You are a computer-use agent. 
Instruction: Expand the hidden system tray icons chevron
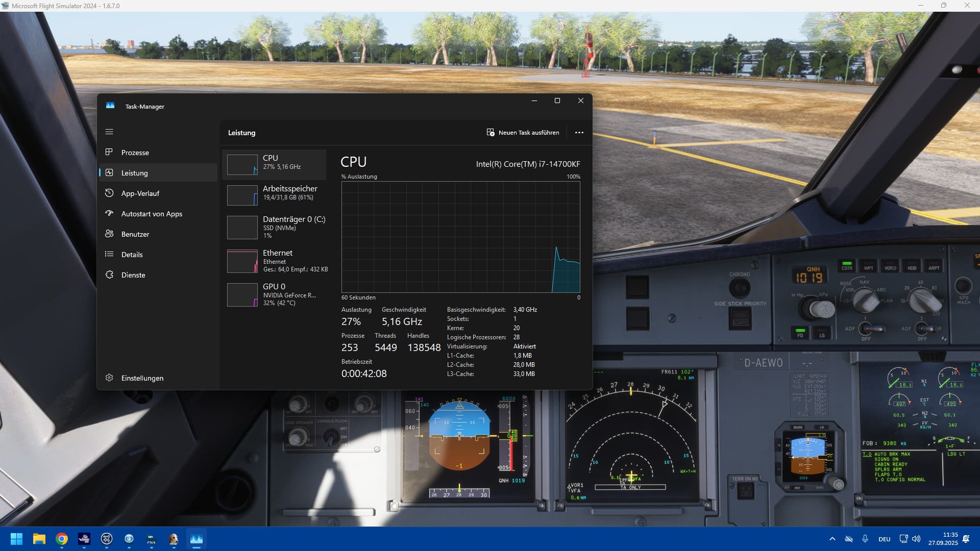[832, 539]
